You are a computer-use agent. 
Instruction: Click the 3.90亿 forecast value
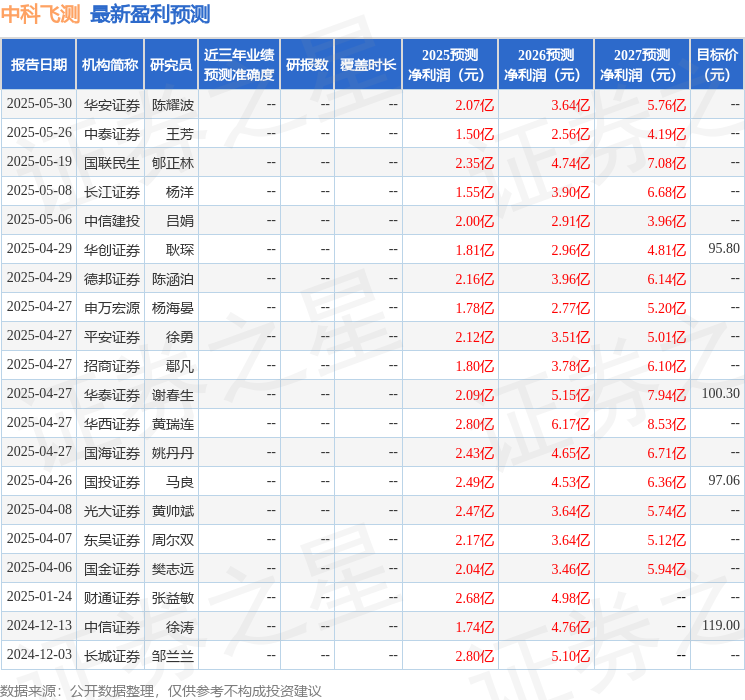tap(570, 192)
